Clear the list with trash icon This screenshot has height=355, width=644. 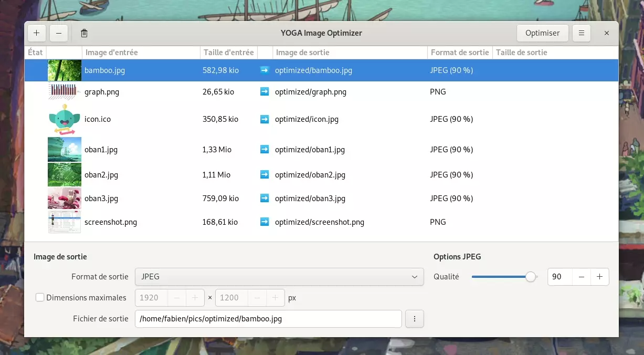pyautogui.click(x=84, y=33)
